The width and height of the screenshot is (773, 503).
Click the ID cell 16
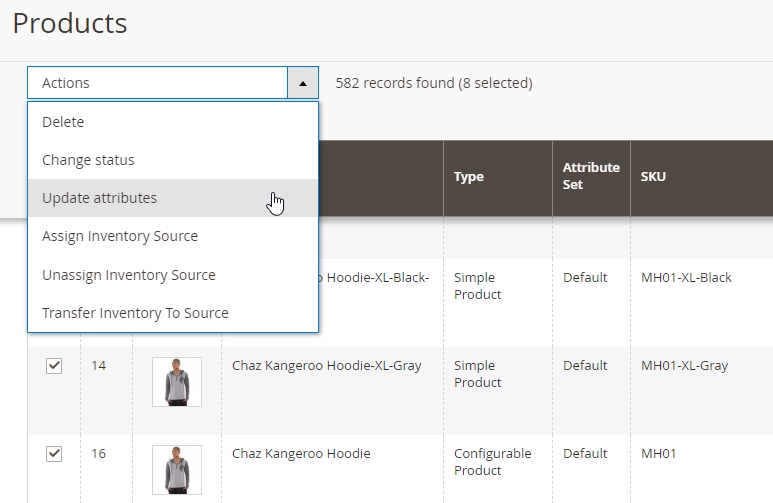(x=99, y=453)
